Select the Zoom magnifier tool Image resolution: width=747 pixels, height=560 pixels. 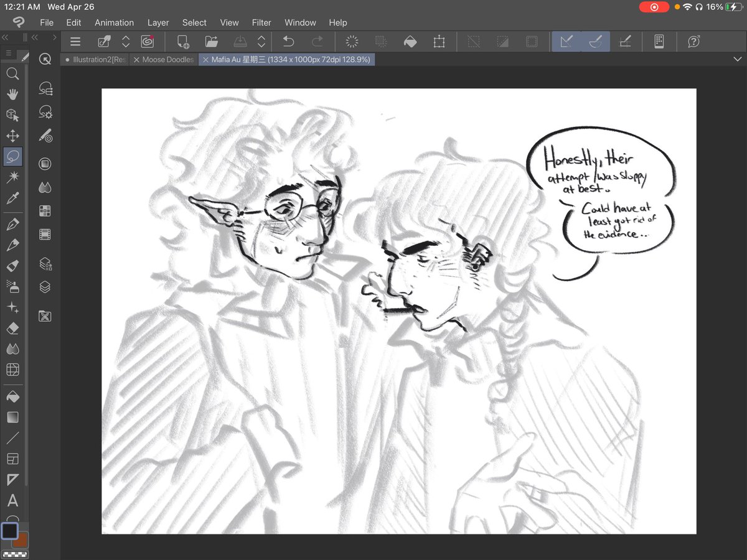(12, 74)
